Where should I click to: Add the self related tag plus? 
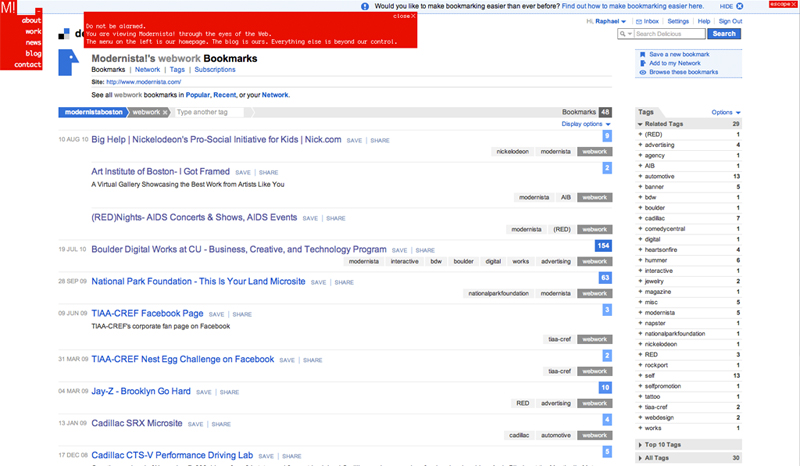pyautogui.click(x=640, y=376)
